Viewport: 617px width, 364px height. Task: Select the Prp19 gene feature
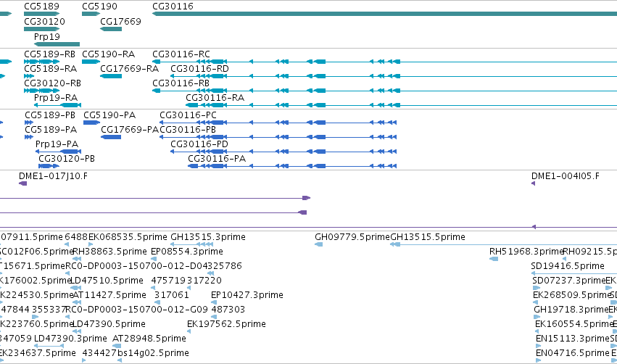57,44
